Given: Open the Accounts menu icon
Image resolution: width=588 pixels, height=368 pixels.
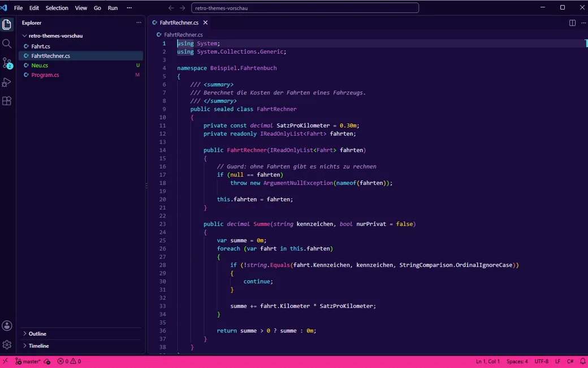Looking at the screenshot, I should [x=7, y=326].
